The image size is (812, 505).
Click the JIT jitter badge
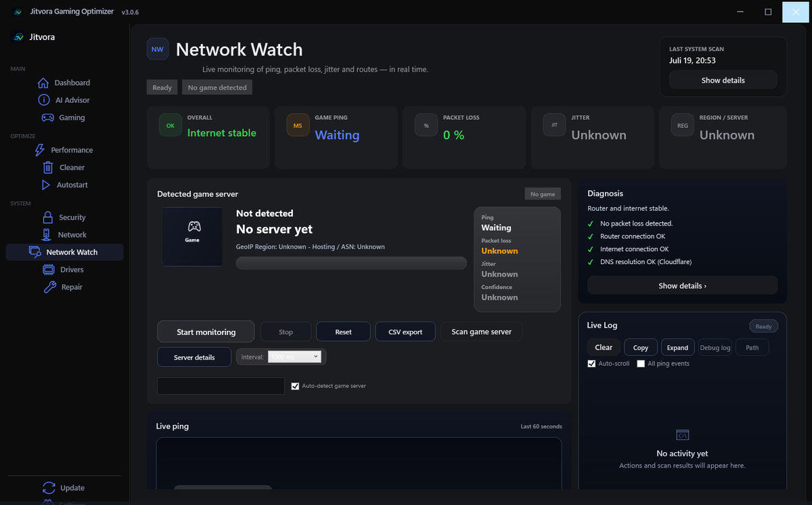554,125
